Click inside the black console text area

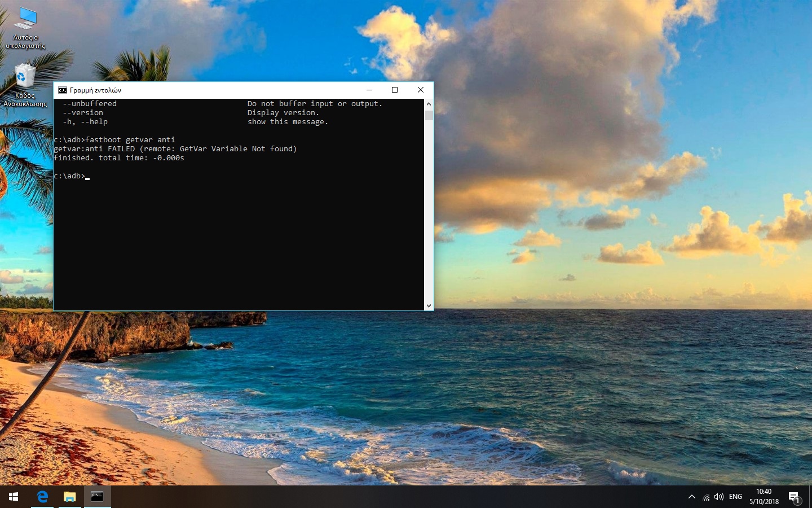238,237
